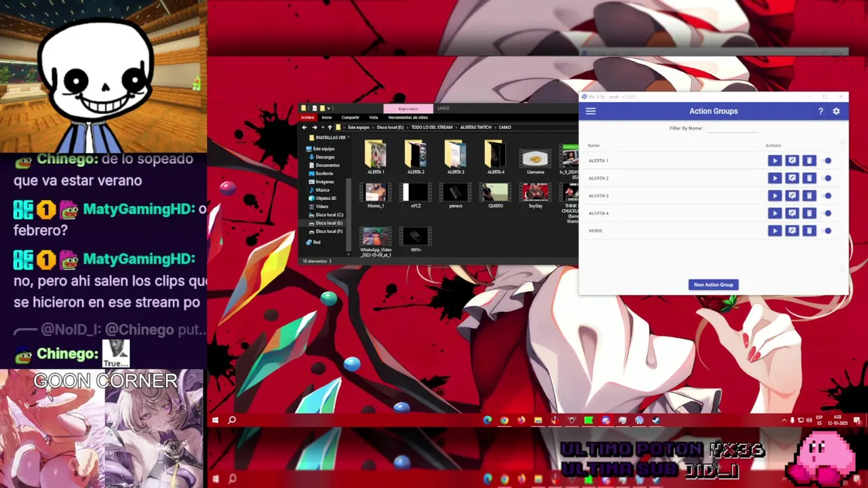
Task: Edit the ALERTA 4 action group
Action: 792,213
